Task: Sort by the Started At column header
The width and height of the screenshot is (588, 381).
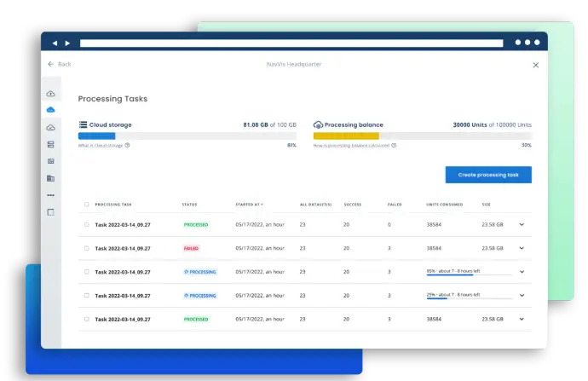Action: click(249, 205)
